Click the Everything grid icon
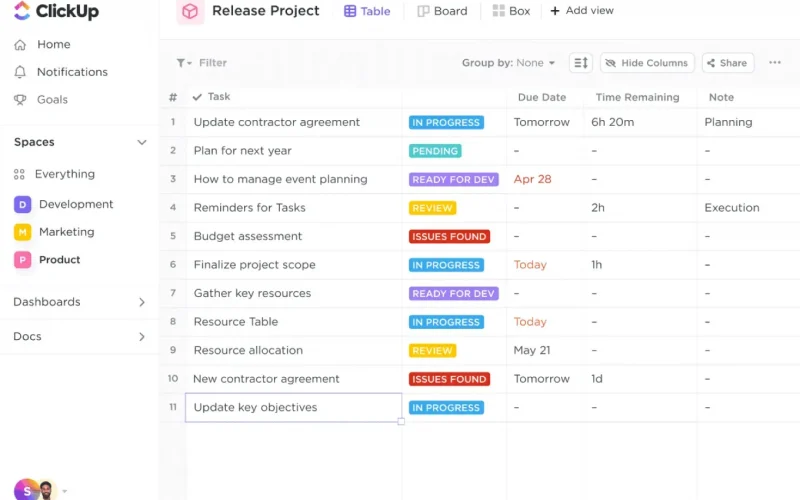The image size is (800, 500). click(x=20, y=174)
